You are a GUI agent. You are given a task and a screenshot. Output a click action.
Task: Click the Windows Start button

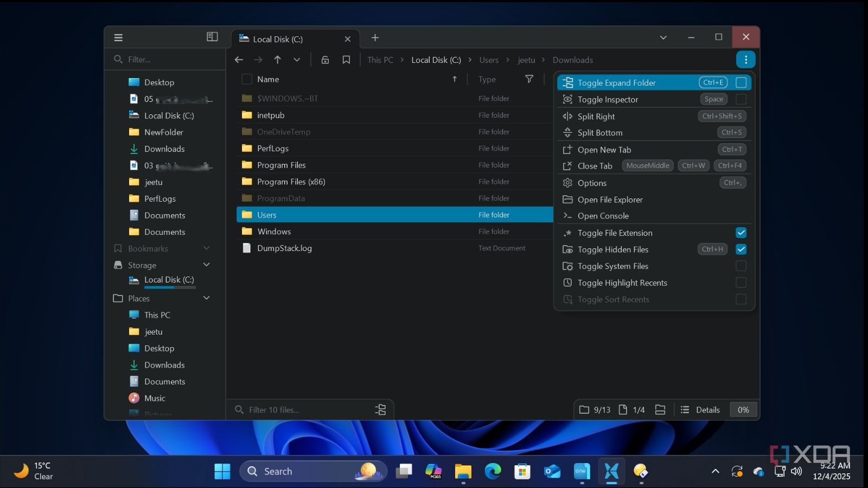(222, 471)
